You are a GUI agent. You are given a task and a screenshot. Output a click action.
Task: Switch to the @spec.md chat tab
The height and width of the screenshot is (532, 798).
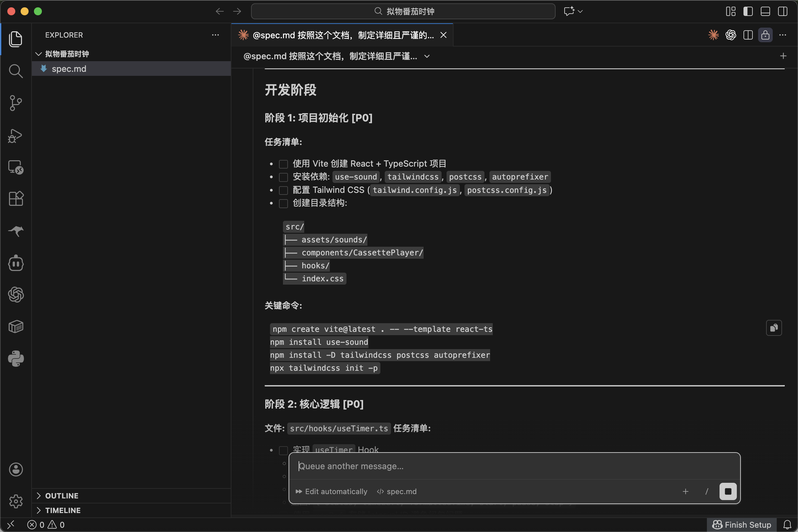coord(342,35)
